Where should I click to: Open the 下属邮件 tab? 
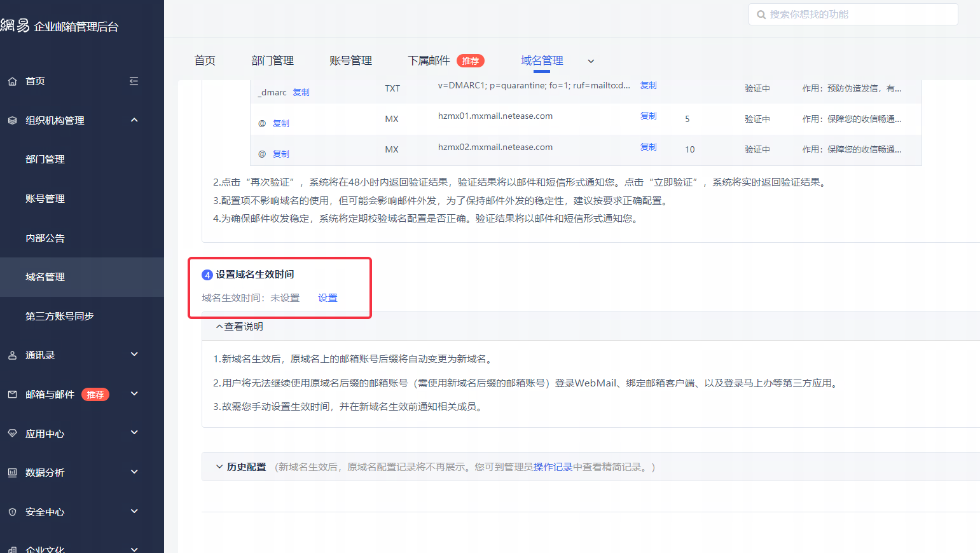(x=429, y=60)
